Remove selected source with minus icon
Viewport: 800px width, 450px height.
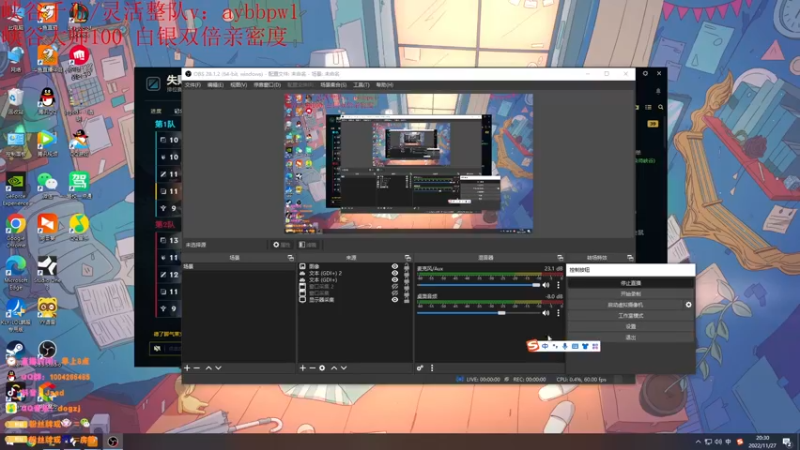(x=312, y=368)
